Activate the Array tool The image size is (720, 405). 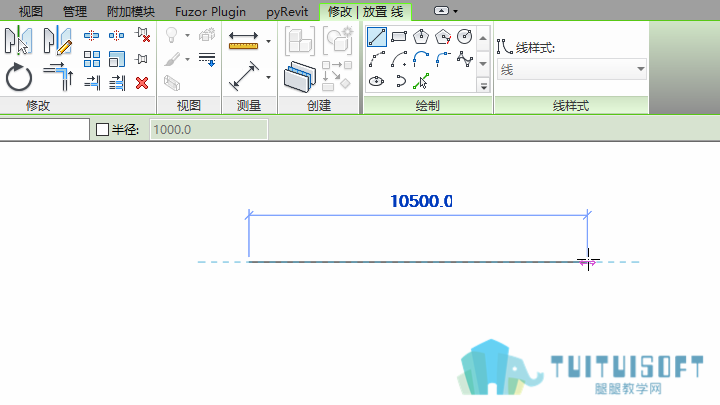92,59
